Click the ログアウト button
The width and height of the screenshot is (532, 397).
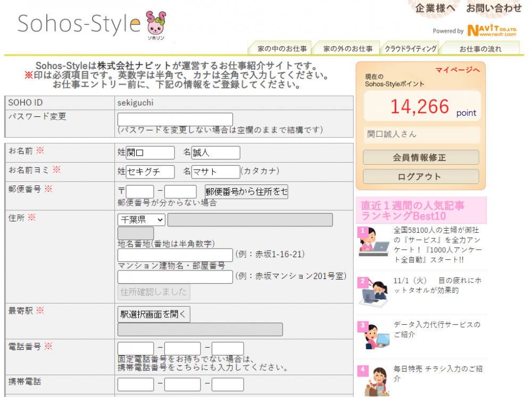coord(421,176)
